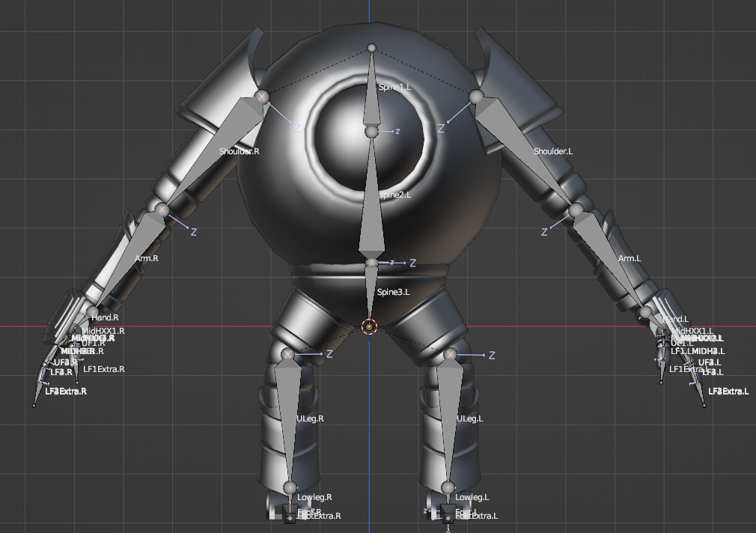The width and height of the screenshot is (756, 533).
Task: Click the joint between Spine1.L and Spine2.L
Action: point(371,132)
